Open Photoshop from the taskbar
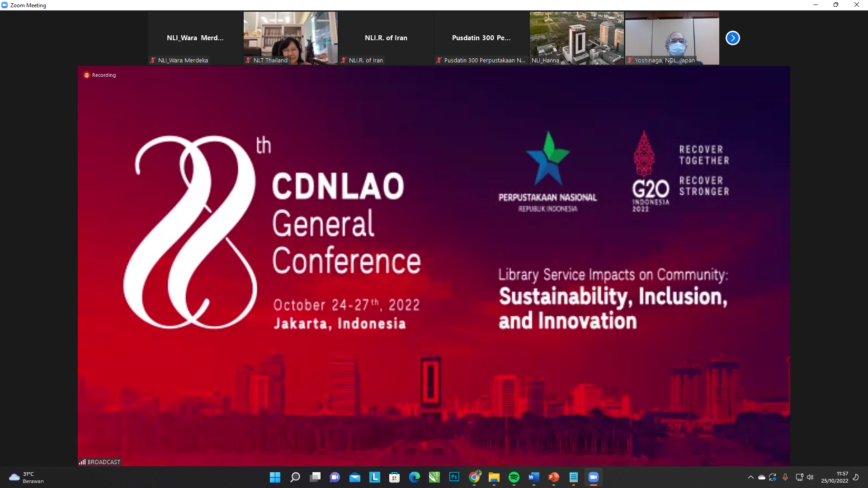The image size is (868, 488). pyautogui.click(x=454, y=477)
